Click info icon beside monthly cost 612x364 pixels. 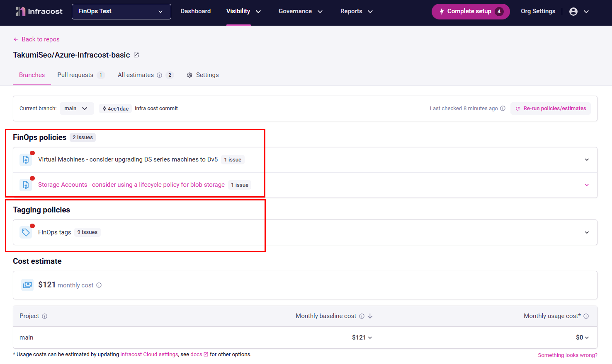tap(99, 285)
